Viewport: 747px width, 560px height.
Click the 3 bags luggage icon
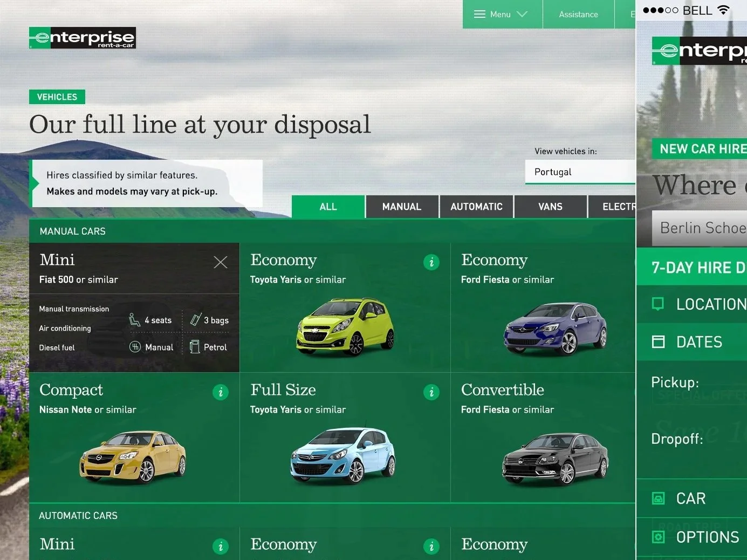(x=196, y=319)
